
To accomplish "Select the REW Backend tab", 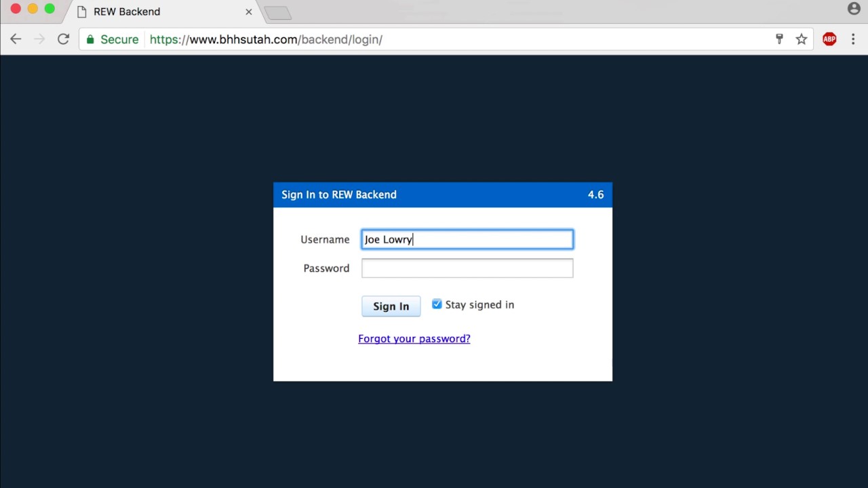I will [x=163, y=12].
